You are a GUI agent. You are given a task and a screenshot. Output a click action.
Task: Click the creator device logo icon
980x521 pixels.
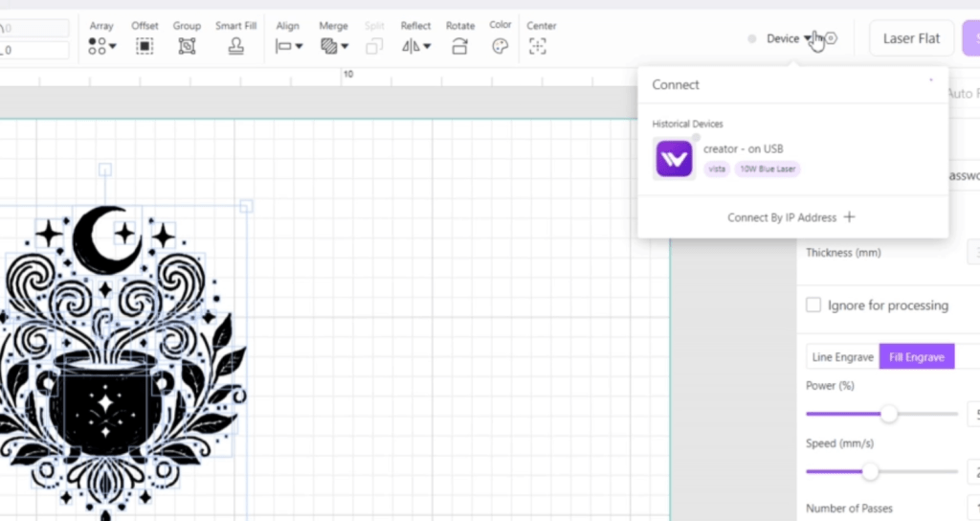tap(674, 159)
